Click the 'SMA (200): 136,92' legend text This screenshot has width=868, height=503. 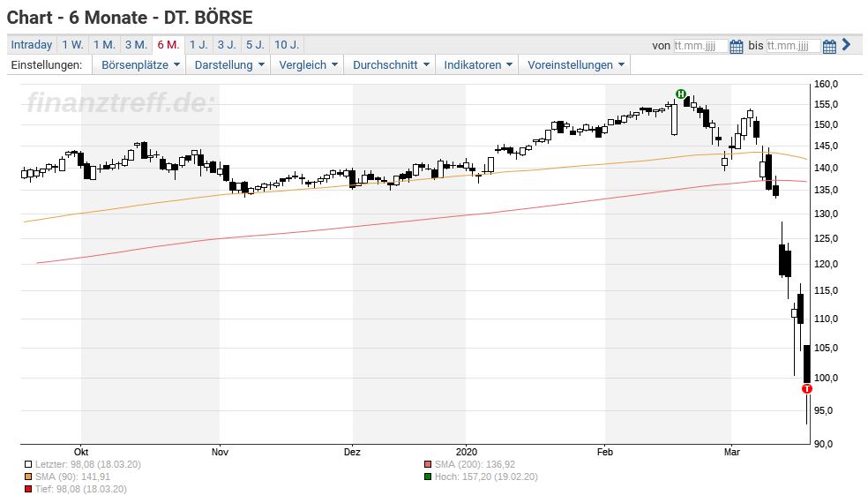click(x=475, y=464)
